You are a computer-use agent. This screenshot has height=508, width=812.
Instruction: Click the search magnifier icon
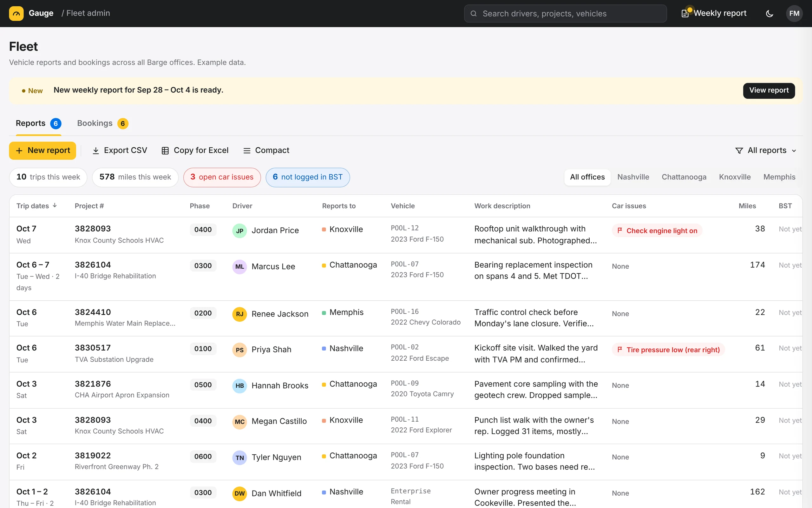(474, 13)
